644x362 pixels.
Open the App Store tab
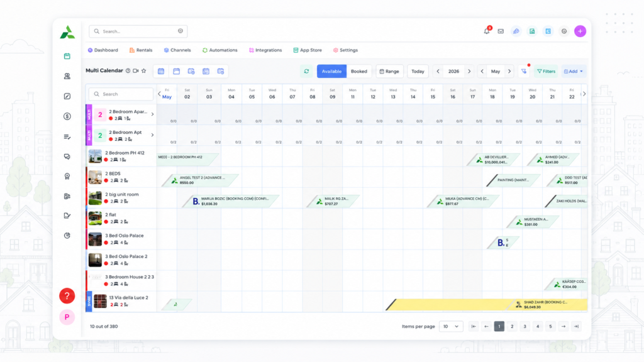307,50
